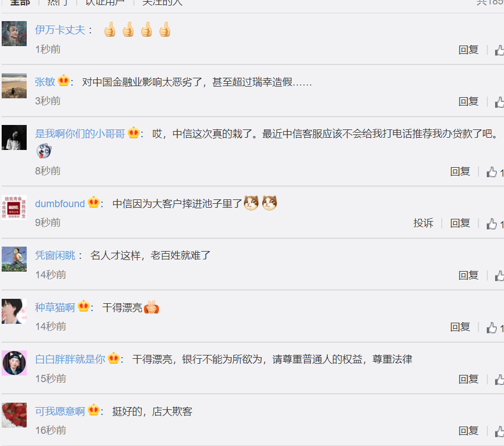Click the crown badge beside 可我愿意啊
504x446 pixels.
tap(93, 410)
